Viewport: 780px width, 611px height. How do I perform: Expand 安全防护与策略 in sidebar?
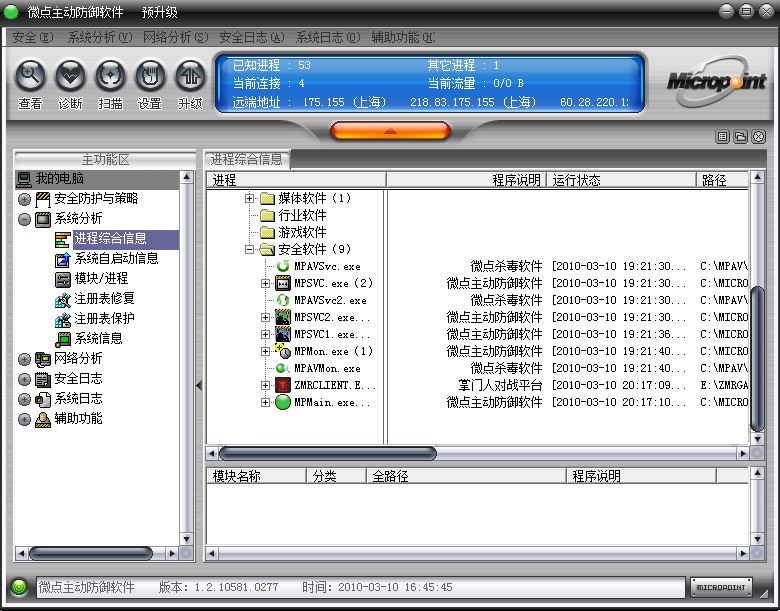(24, 200)
